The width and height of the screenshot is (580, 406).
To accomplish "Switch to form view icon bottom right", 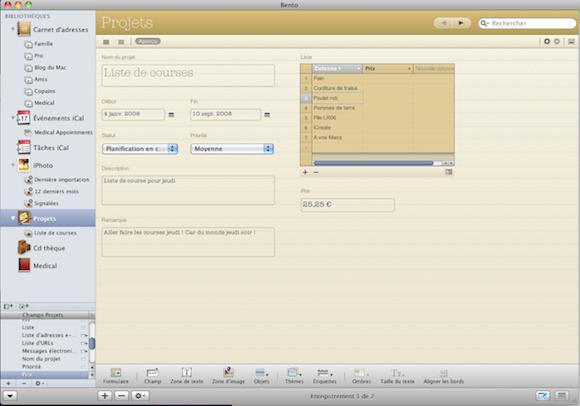I will pos(543,396).
